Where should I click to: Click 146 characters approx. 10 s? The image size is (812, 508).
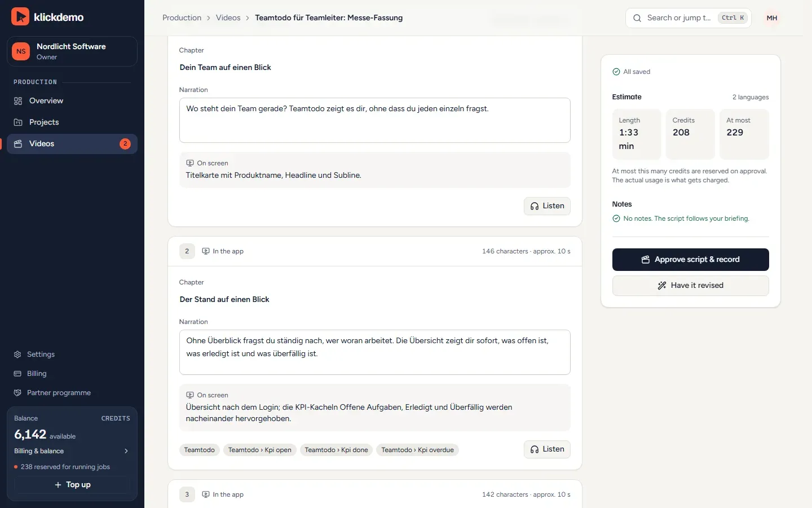click(526, 251)
